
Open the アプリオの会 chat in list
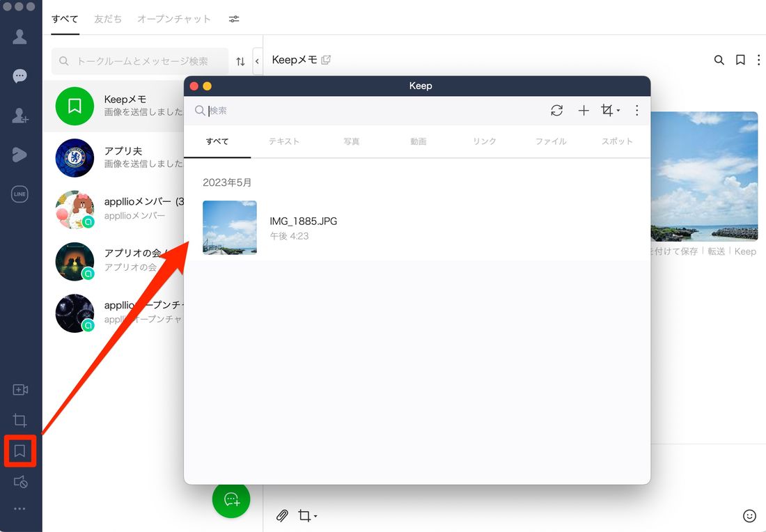pos(114,261)
